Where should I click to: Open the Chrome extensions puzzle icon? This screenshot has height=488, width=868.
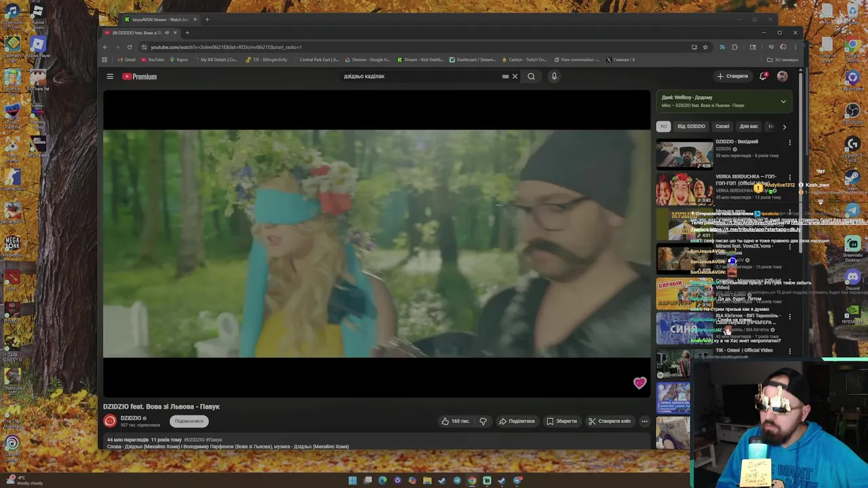734,47
